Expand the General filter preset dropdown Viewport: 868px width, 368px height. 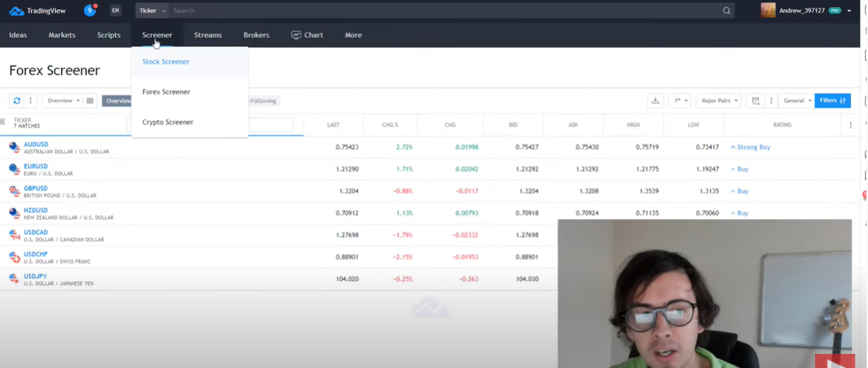797,101
